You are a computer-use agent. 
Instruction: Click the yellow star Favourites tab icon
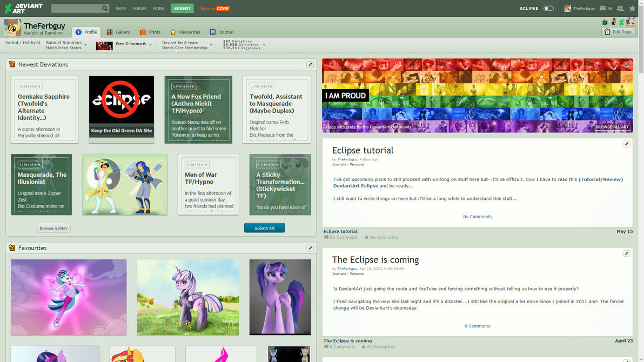(x=173, y=32)
